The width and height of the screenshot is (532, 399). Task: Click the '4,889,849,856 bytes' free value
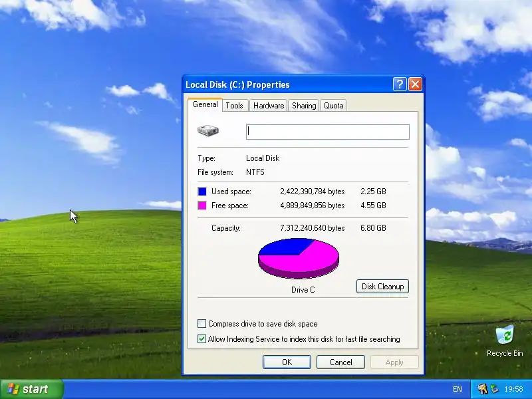click(x=312, y=205)
